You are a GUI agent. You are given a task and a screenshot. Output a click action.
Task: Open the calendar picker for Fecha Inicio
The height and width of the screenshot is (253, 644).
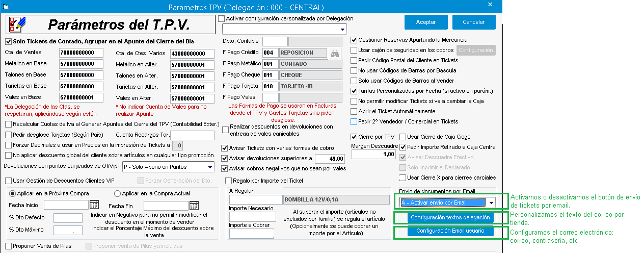94,205
